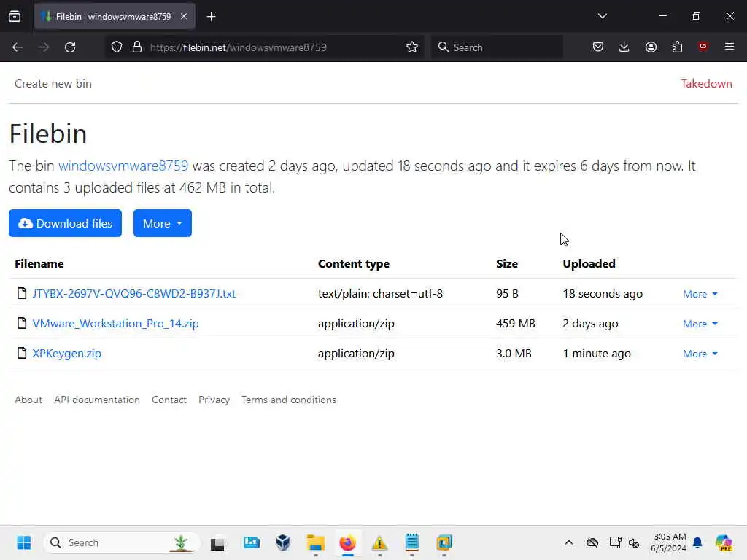
Task: Bookmark this page with the star icon
Action: coord(412,47)
